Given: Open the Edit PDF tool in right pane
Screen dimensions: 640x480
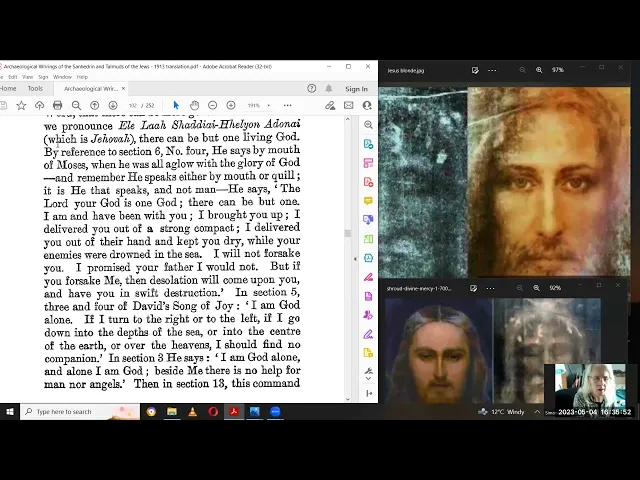Looking at the screenshot, I should click(x=368, y=163).
